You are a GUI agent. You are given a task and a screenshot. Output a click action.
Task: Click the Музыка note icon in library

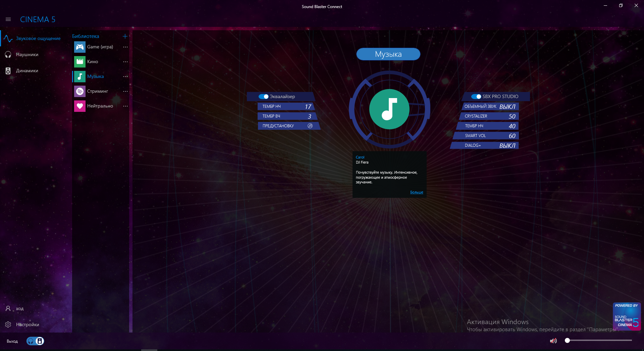80,77
